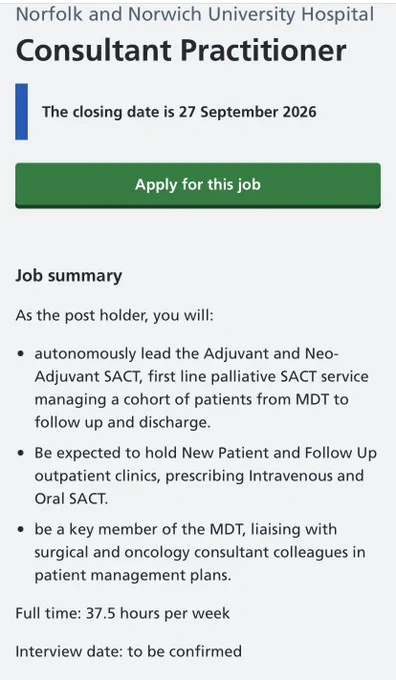Screen dimensions: 396x680
Task: Click the 'follow up and discharge.' text
Action: coord(122,422)
